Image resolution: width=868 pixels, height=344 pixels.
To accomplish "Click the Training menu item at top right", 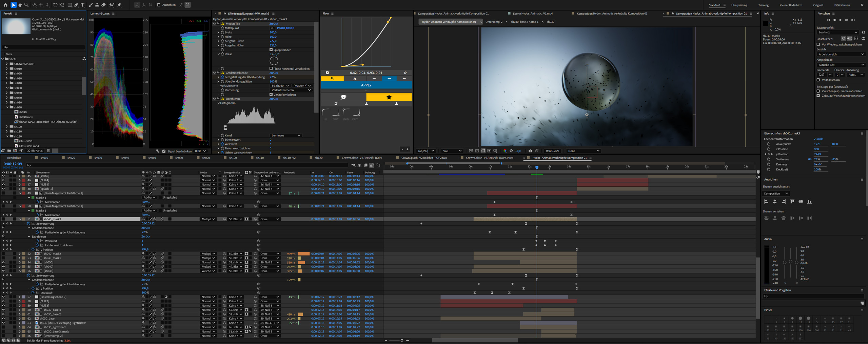I will coord(763,5).
